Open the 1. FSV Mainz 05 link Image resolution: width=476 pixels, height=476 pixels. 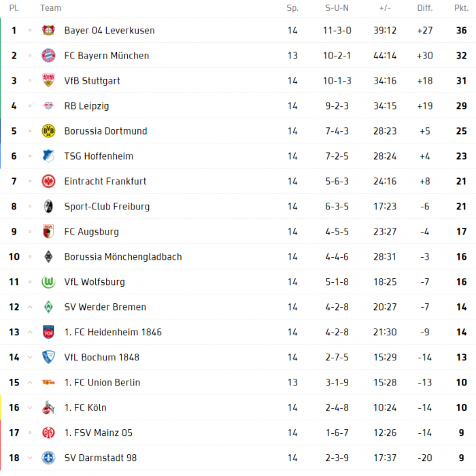pos(99,432)
